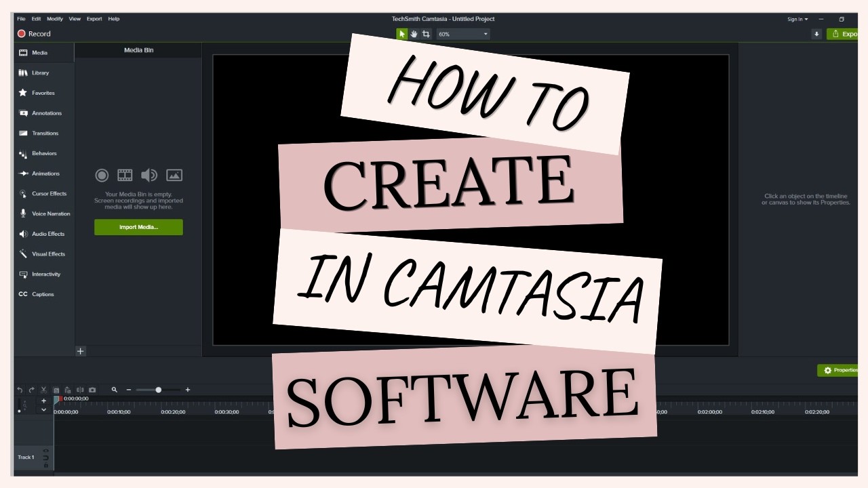Open the File menu

point(21,19)
